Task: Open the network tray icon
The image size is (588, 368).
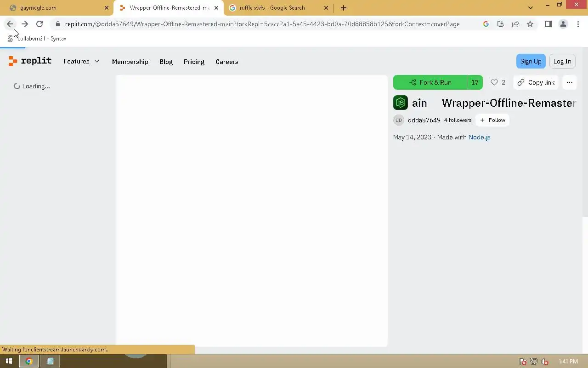Action: click(x=534, y=362)
